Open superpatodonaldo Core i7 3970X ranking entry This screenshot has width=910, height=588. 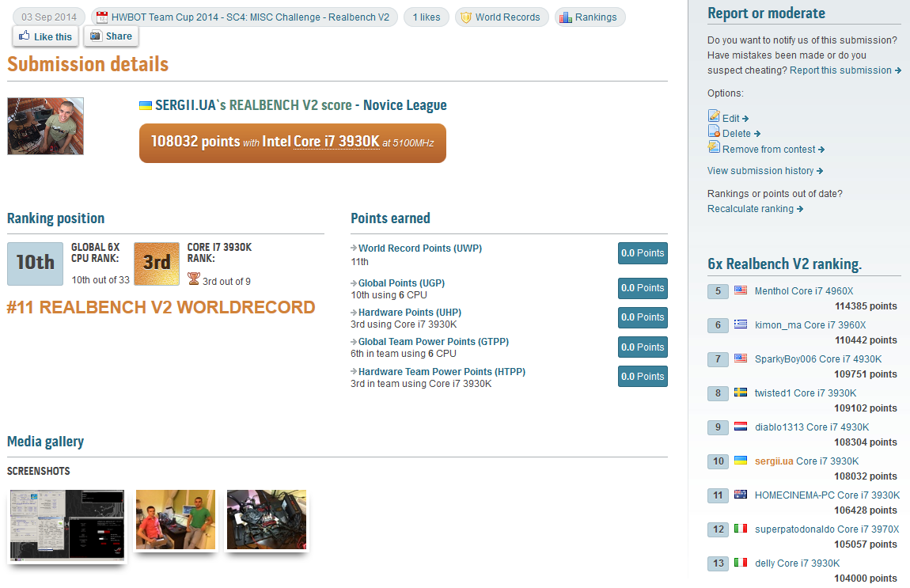827,529
